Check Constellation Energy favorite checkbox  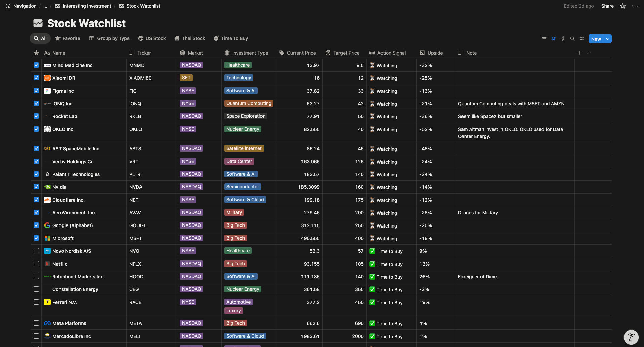click(x=36, y=289)
